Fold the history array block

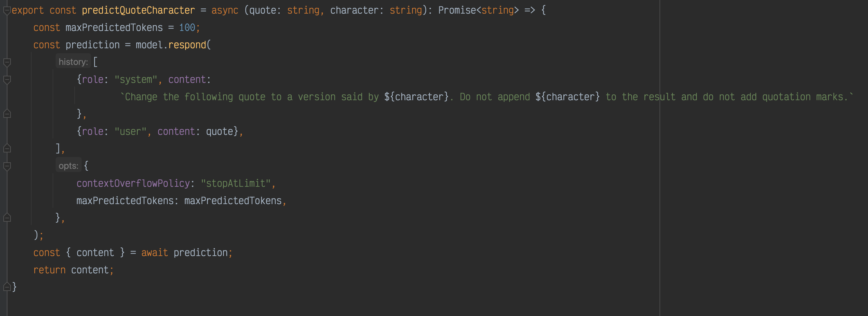click(x=7, y=62)
